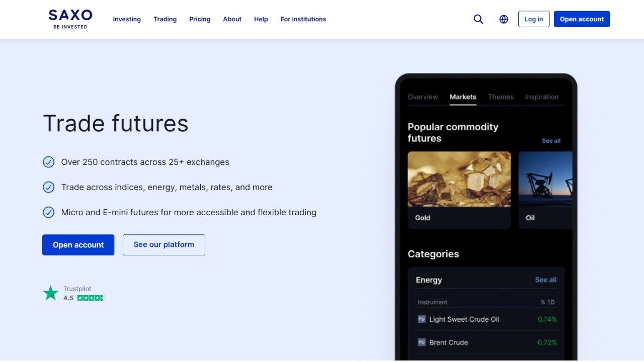The height and width of the screenshot is (362, 644).
Task: Click the checkmark next to the 250 contracts bullet
Action: 48,162
